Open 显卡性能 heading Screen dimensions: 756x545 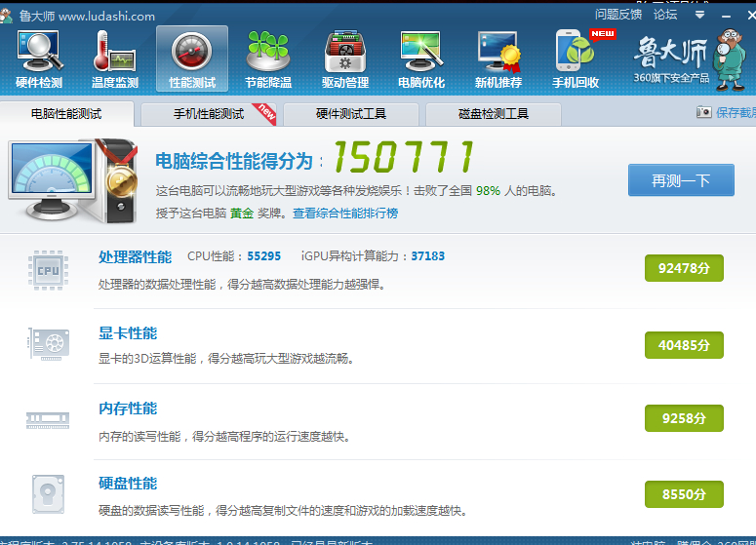click(x=128, y=333)
